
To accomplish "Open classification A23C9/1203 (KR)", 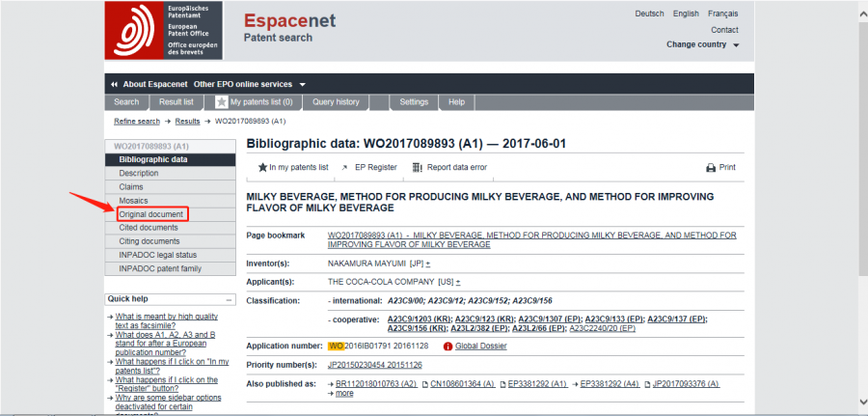I will coord(420,319).
